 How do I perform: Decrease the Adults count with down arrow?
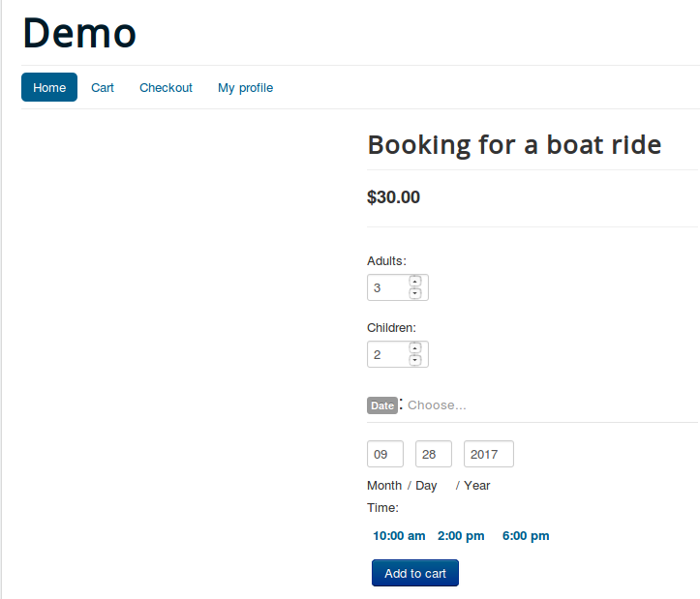pyautogui.click(x=415, y=293)
